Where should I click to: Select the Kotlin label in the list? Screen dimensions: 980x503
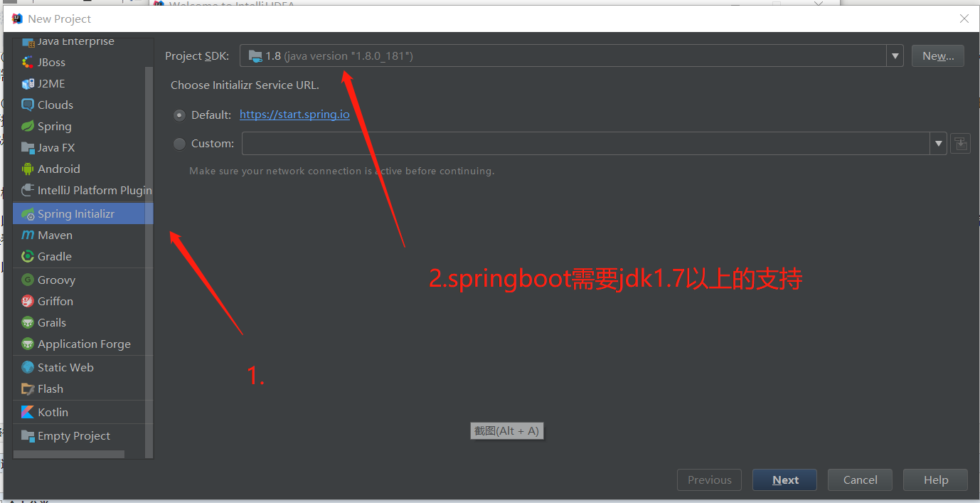[53, 413]
